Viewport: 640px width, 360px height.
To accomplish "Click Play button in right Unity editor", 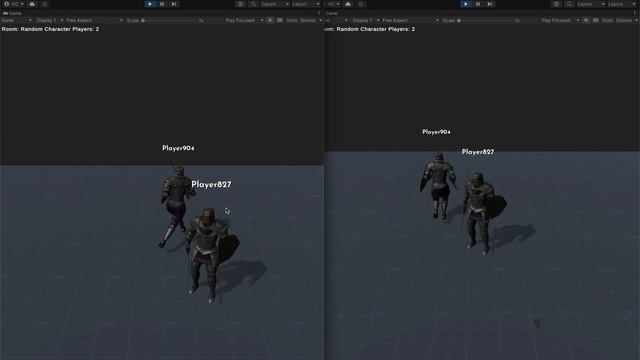I will click(x=466, y=4).
